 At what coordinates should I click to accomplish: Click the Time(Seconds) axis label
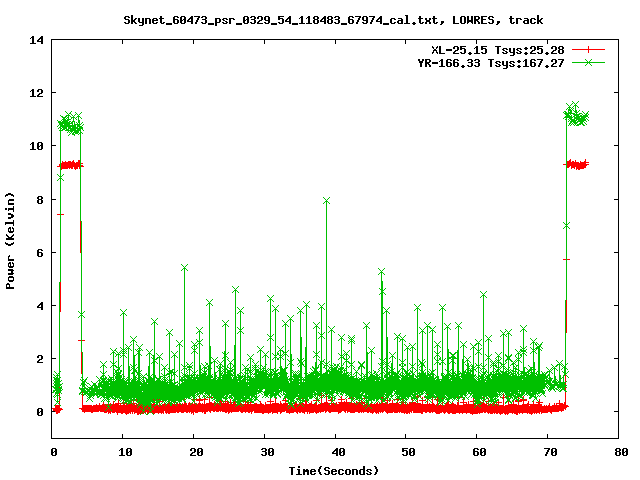click(333, 471)
